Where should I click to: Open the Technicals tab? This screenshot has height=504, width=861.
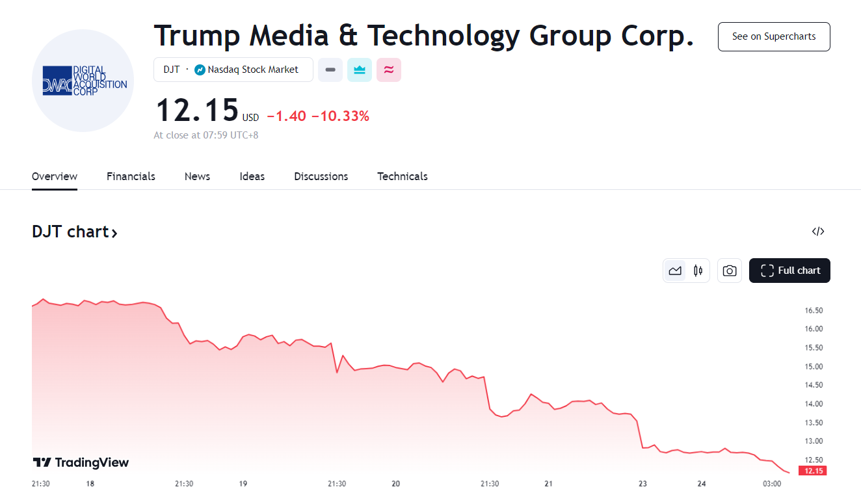(x=403, y=176)
